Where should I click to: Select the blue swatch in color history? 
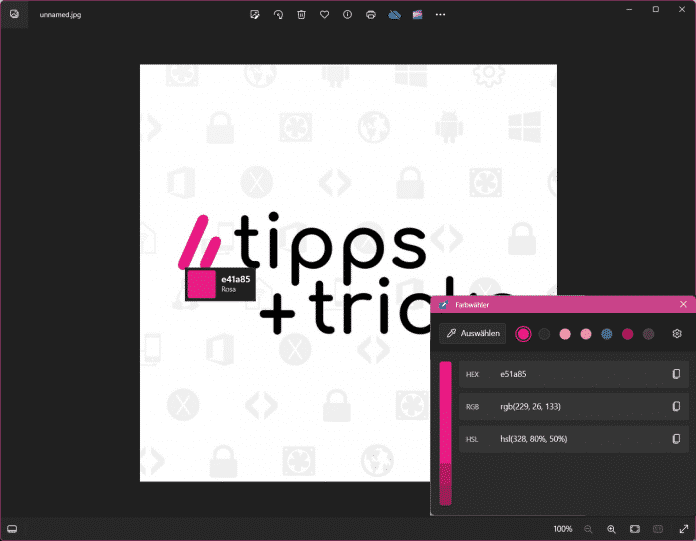click(x=606, y=333)
